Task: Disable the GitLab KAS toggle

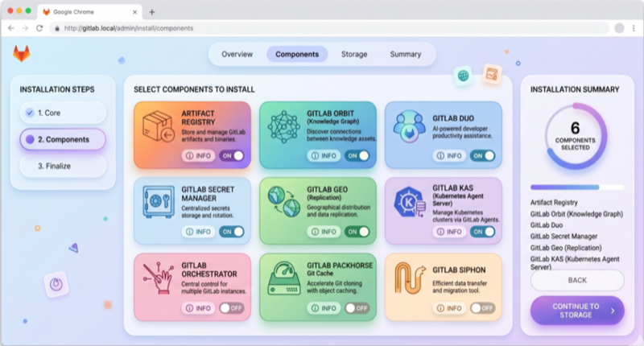Action: 482,232
